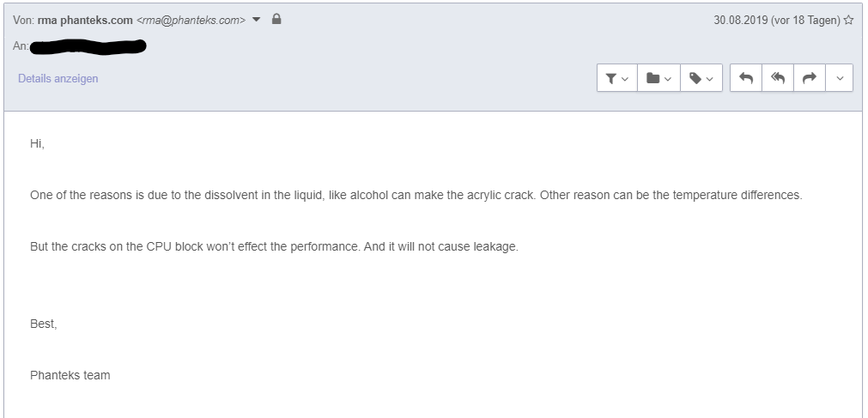
Task: Open the filter funnel dropdown
Action: pos(616,78)
